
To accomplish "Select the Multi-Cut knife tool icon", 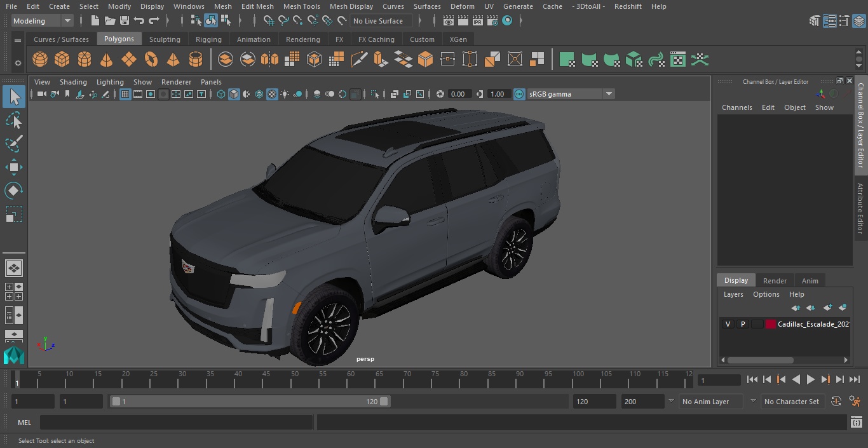I will pyautogui.click(x=358, y=60).
